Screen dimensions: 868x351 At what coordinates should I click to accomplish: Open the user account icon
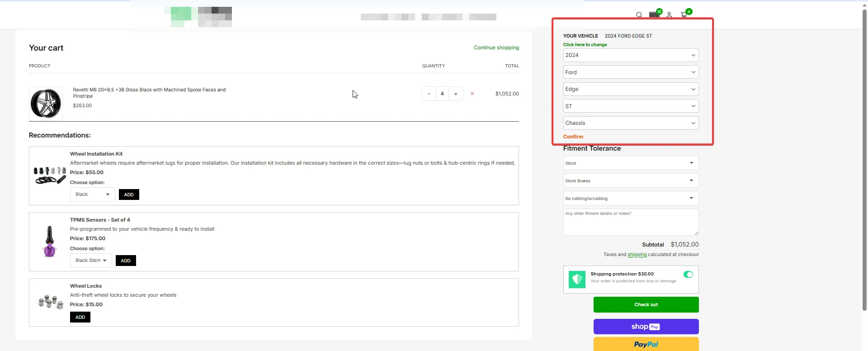[669, 15]
